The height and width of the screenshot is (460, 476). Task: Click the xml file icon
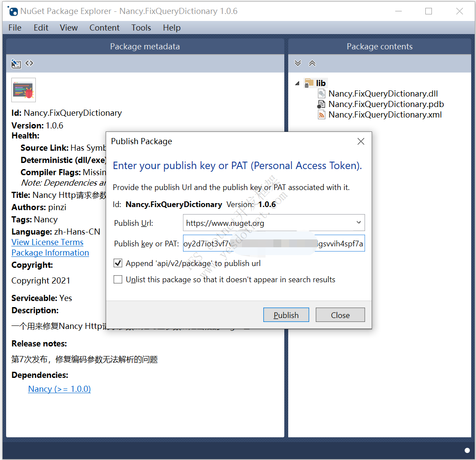pos(321,114)
